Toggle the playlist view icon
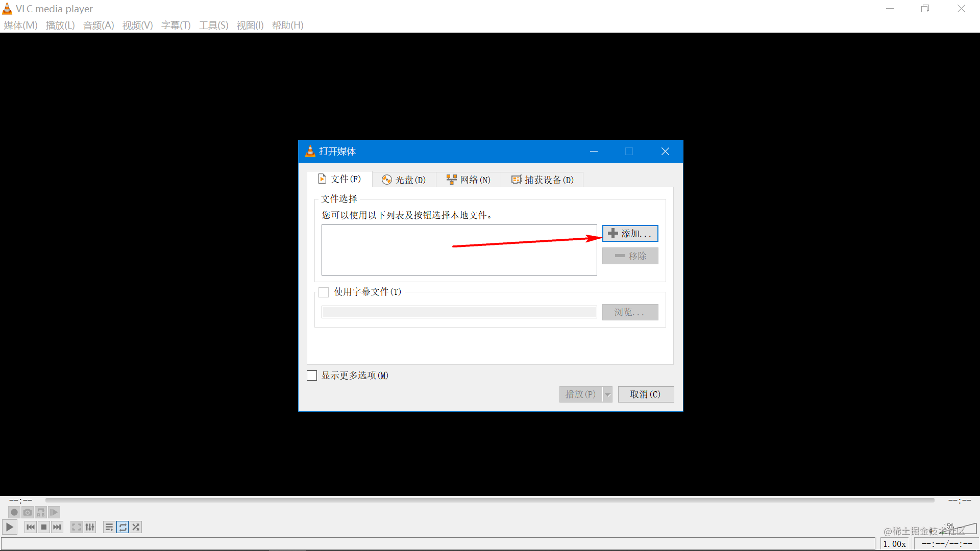The height and width of the screenshot is (551, 980). pos(109,527)
